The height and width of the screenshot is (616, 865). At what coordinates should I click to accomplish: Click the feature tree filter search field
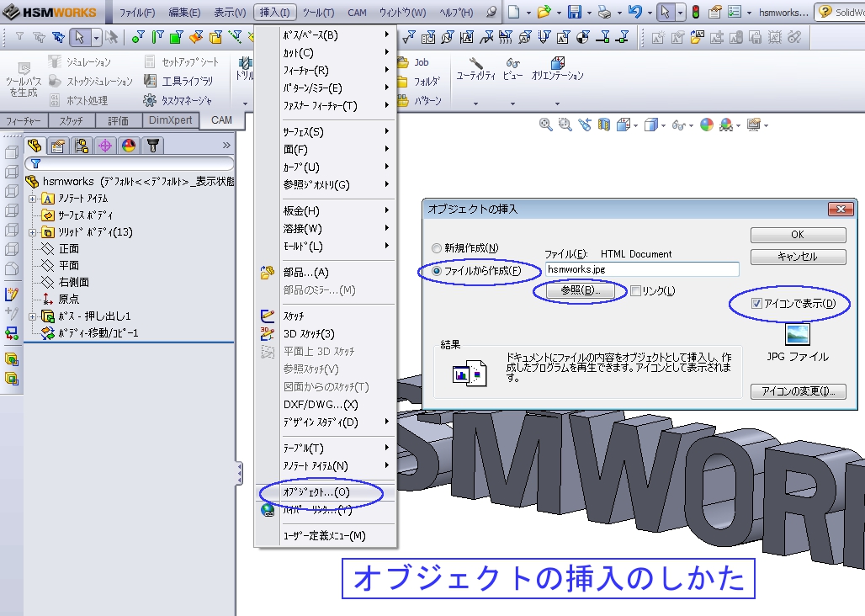130,163
